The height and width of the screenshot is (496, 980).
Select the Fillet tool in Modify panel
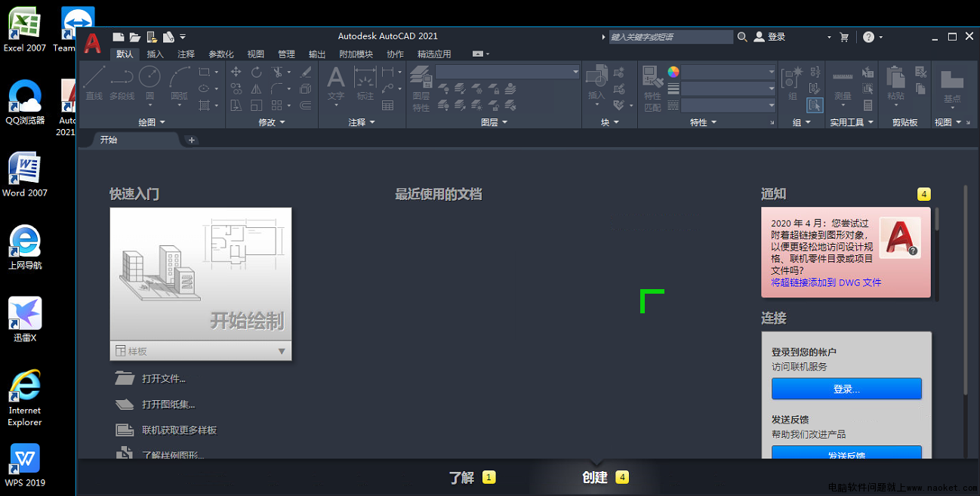click(277, 89)
